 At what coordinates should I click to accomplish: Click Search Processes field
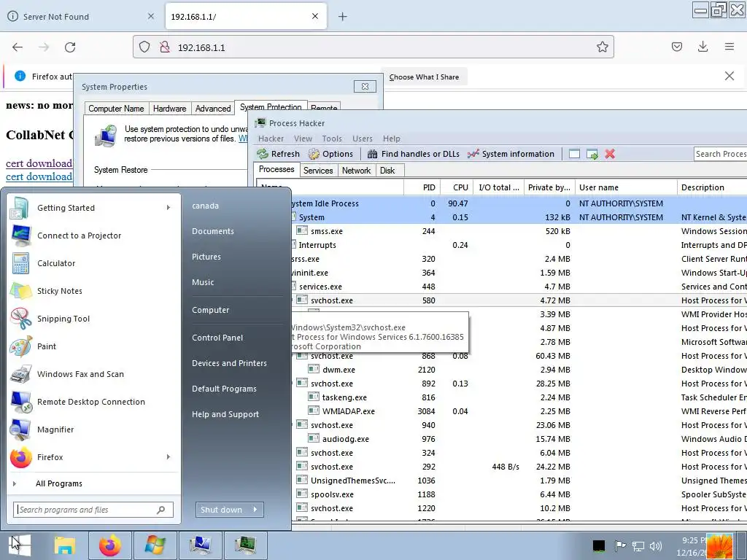(720, 154)
